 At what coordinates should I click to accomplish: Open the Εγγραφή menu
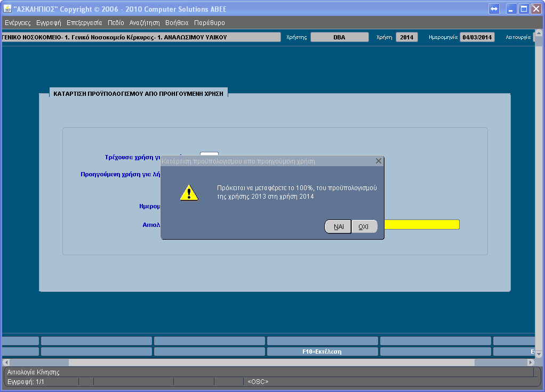point(49,23)
